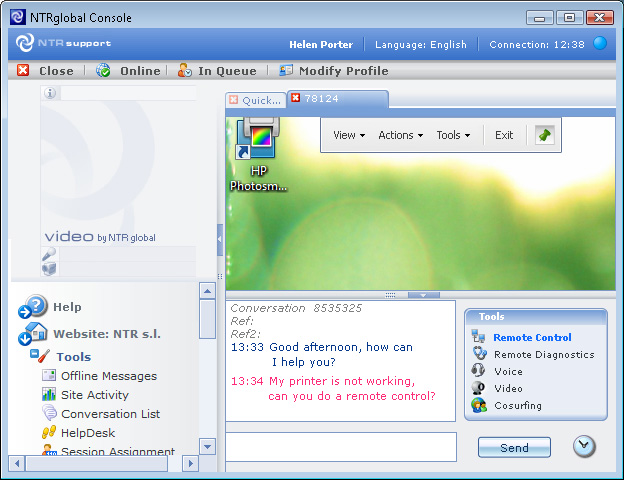Open Offline Messages in sidebar
The width and height of the screenshot is (624, 480).
point(108,376)
